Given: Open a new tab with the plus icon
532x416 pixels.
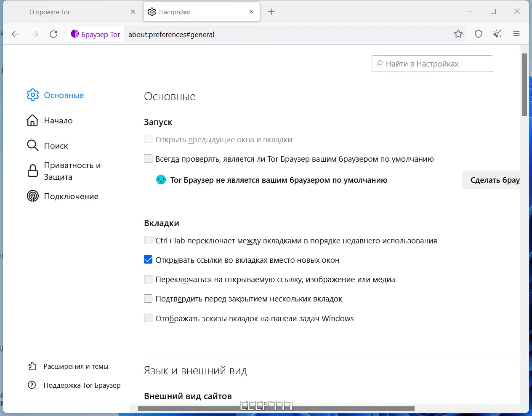Looking at the screenshot, I should coord(271,12).
